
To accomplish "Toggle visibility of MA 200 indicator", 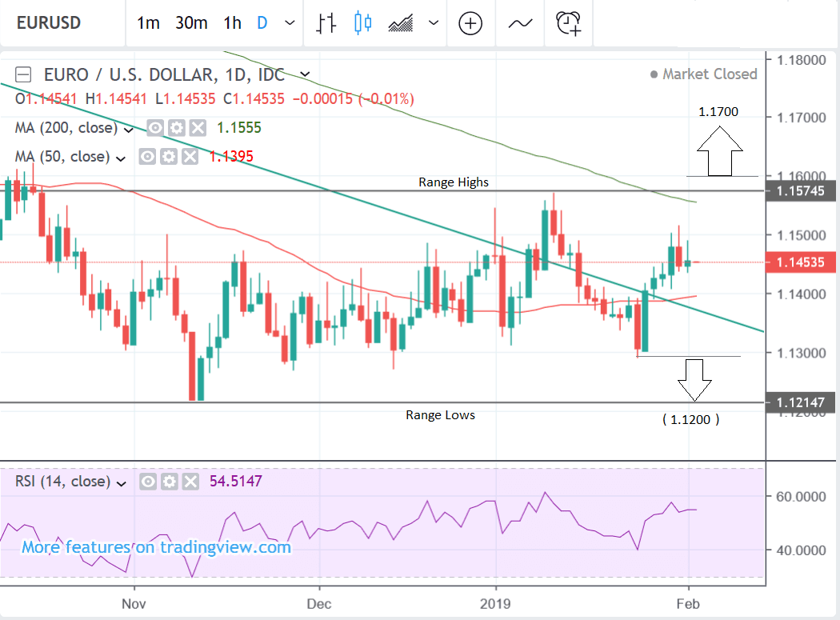I will (155, 128).
